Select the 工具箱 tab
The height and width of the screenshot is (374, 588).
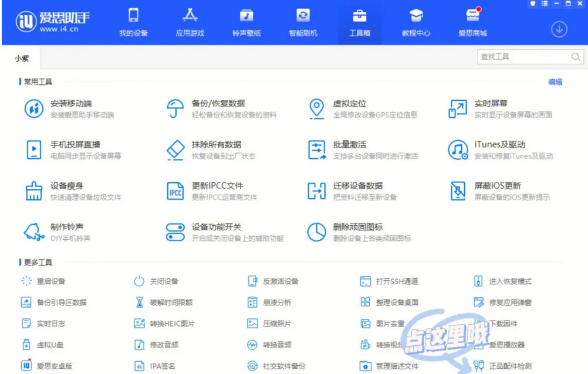coord(360,22)
